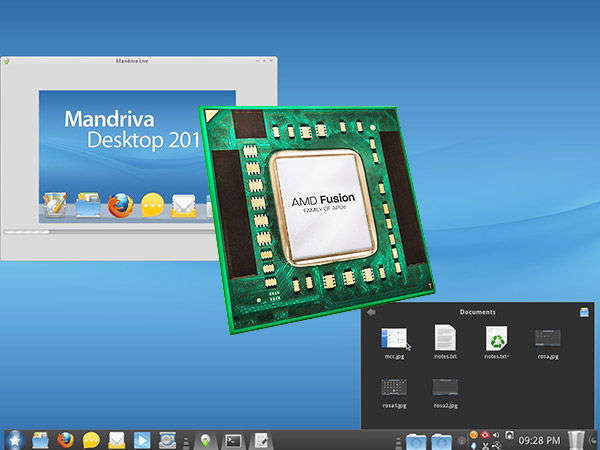This screenshot has width=600, height=450.
Task: Click the clock showing 09:28 PM
Action: click(x=537, y=439)
